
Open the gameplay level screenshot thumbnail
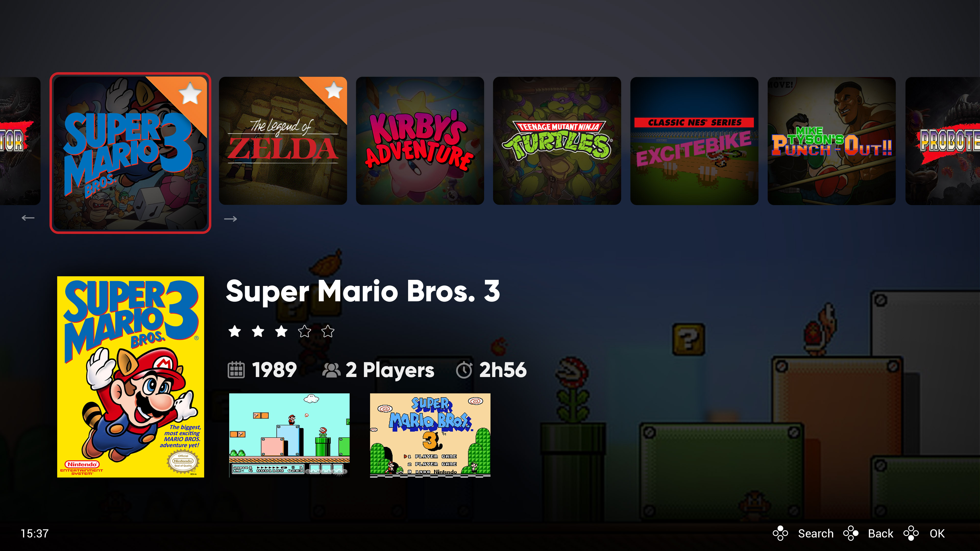coord(289,435)
